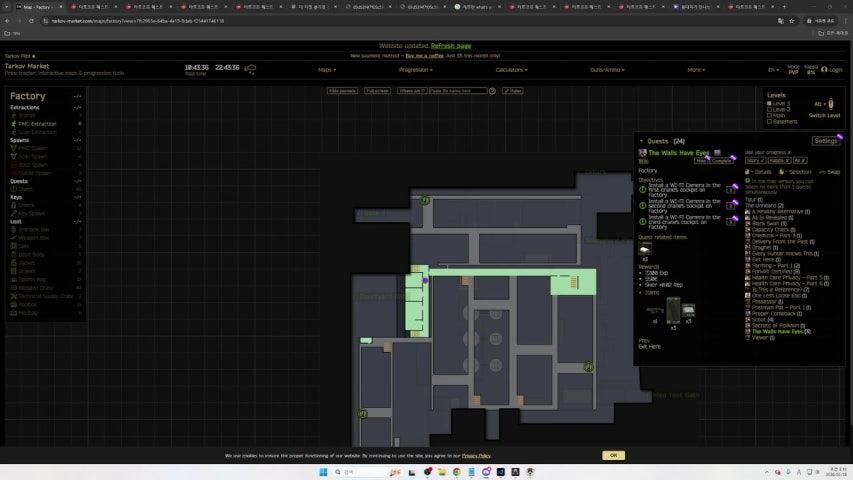Toggle Cultist Spawn markers
Image resolution: width=853 pixels, height=480 pixels.
coord(35,173)
